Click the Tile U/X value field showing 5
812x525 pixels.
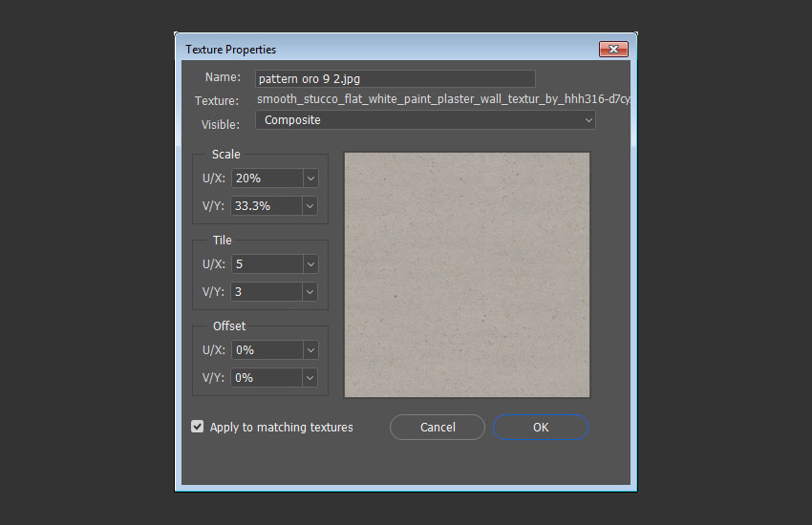coord(267,263)
